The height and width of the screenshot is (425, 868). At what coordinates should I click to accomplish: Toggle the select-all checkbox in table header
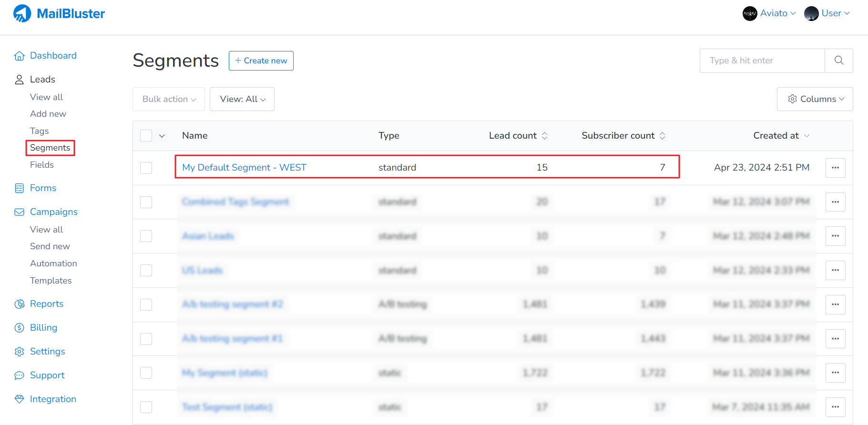tap(146, 136)
